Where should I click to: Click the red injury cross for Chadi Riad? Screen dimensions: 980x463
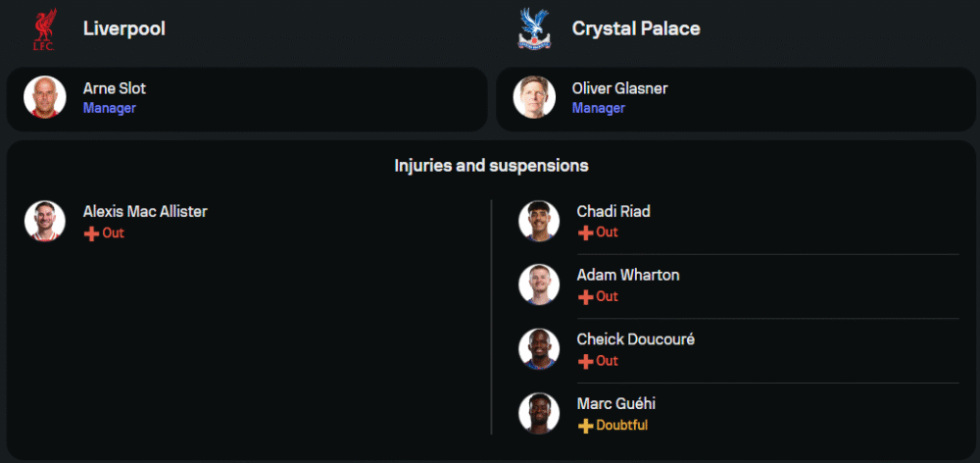coord(585,233)
